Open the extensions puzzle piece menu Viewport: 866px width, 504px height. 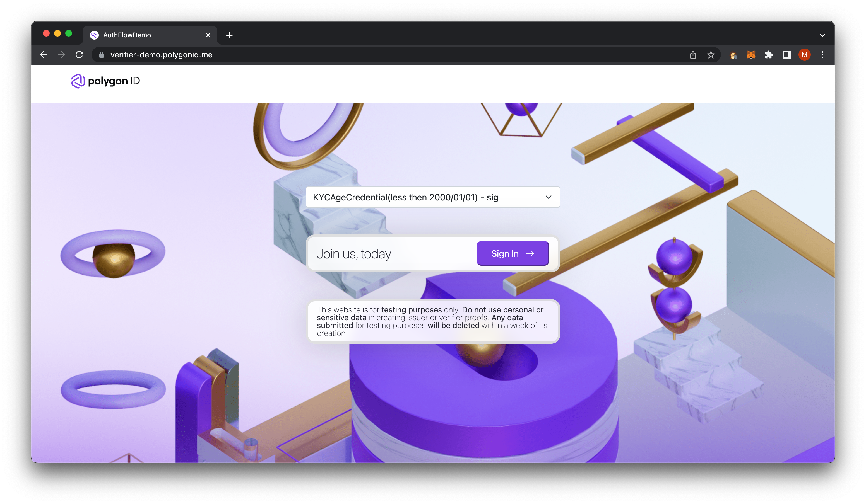click(x=769, y=55)
